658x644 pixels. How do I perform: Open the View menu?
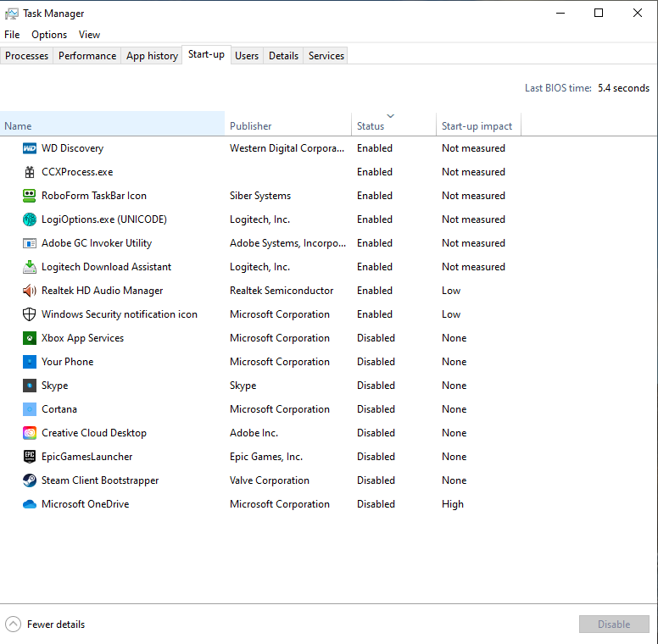click(x=89, y=35)
